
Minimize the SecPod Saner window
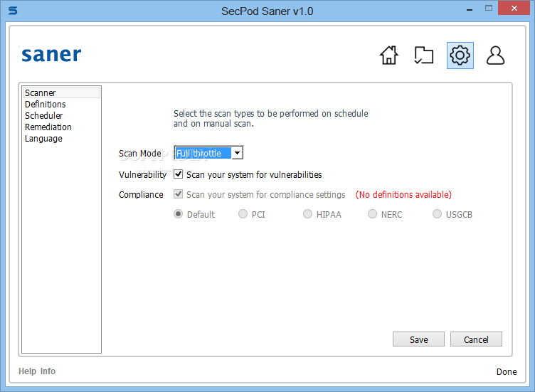470,9
